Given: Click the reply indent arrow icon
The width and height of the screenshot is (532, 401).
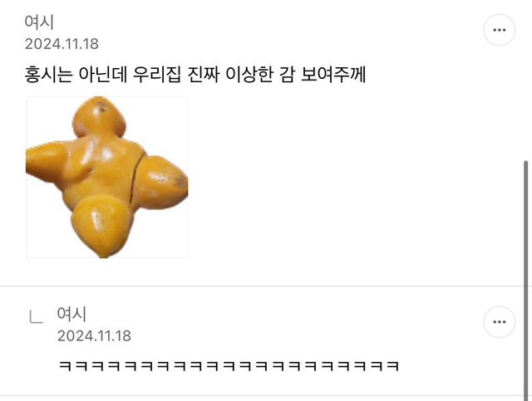Looking at the screenshot, I should 37,316.
